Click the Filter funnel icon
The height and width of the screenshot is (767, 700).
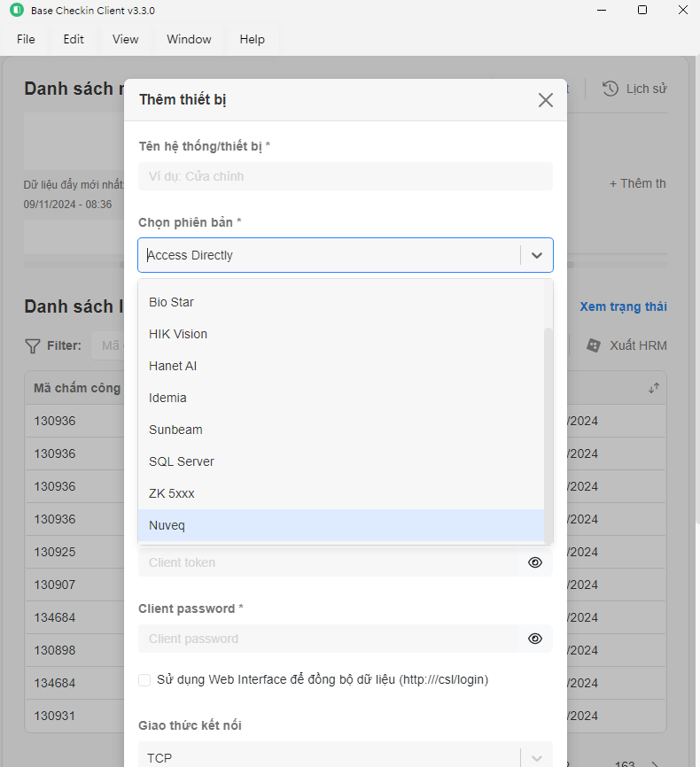click(x=33, y=345)
